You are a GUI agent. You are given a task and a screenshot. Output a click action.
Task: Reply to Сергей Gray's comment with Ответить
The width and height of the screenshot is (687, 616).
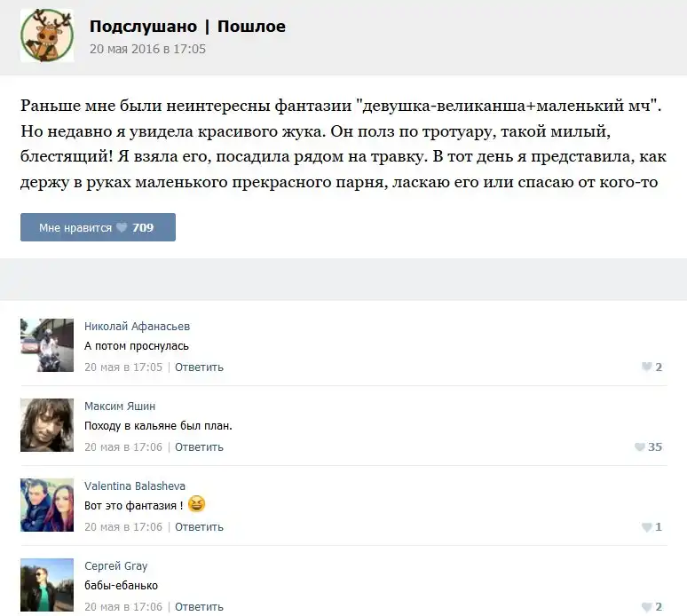[x=199, y=607]
